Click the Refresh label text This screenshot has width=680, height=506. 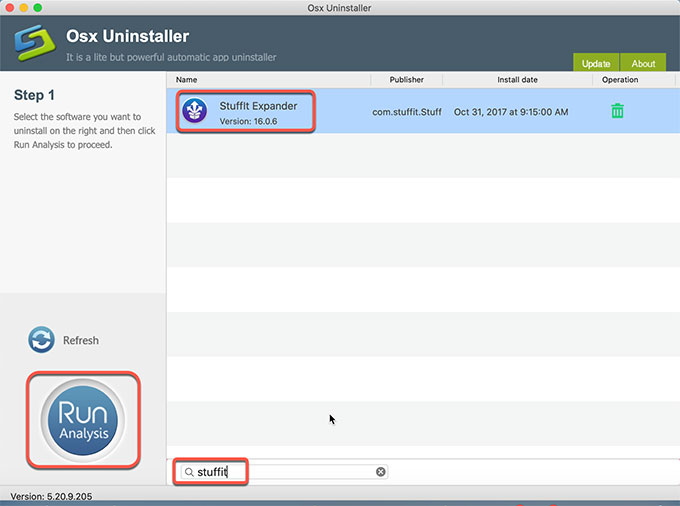(81, 340)
